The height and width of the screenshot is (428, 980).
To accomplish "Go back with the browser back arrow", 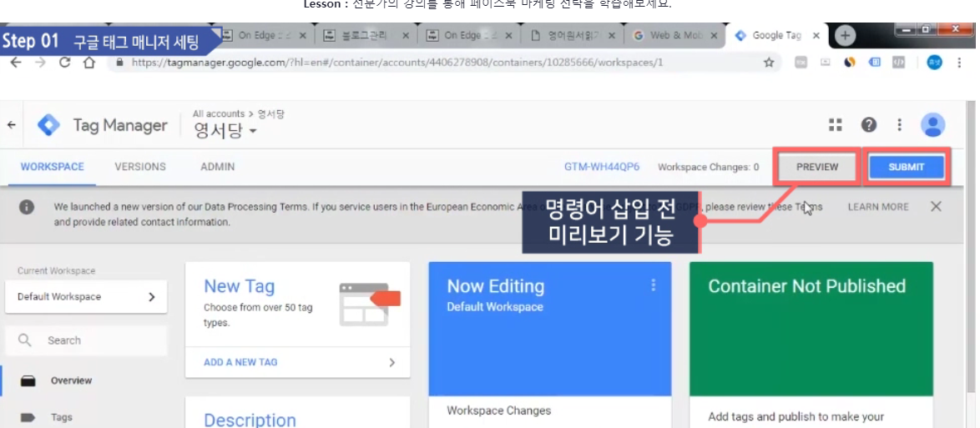I will click(x=16, y=63).
